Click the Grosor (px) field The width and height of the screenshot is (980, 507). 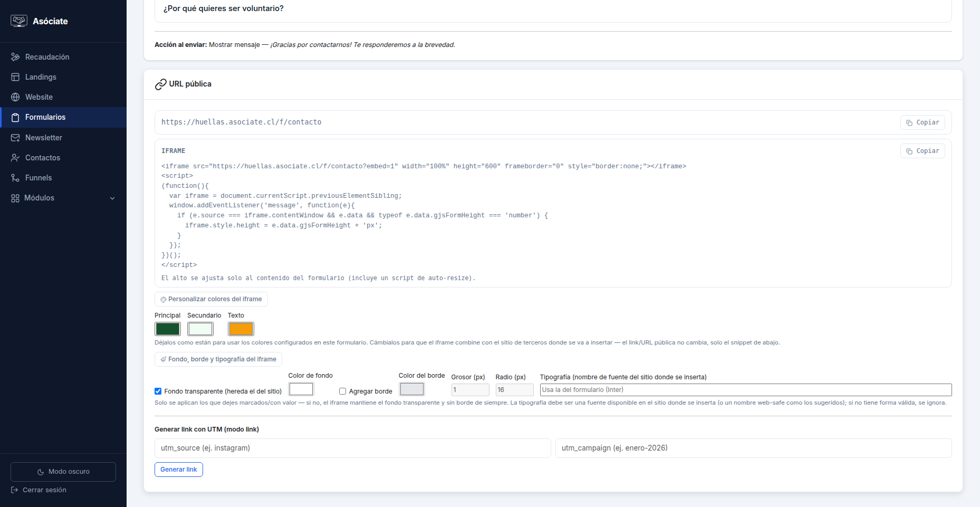pyautogui.click(x=470, y=390)
